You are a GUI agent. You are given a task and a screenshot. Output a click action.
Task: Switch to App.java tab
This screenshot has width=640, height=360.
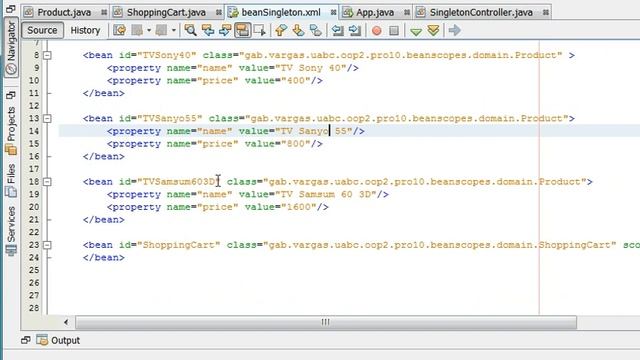375,12
